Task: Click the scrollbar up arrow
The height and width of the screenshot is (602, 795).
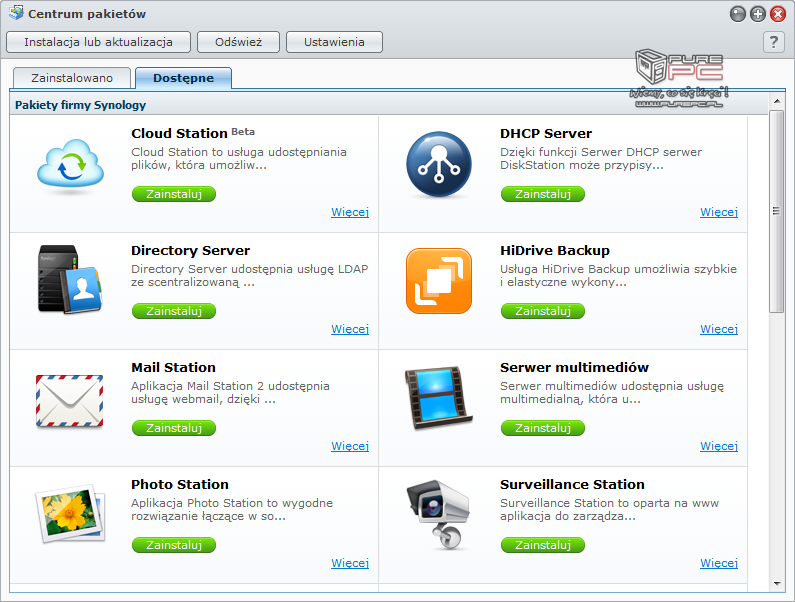Action: (x=777, y=101)
